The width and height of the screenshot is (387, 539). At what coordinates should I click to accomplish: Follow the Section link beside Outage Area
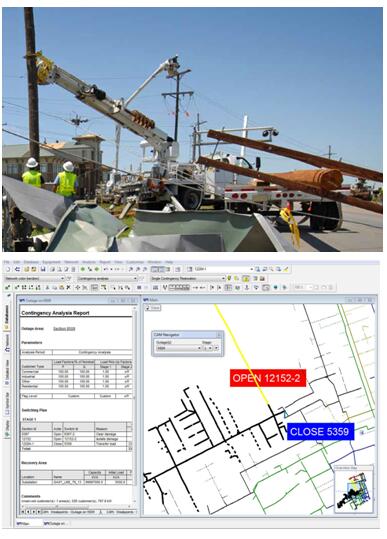pos(64,329)
